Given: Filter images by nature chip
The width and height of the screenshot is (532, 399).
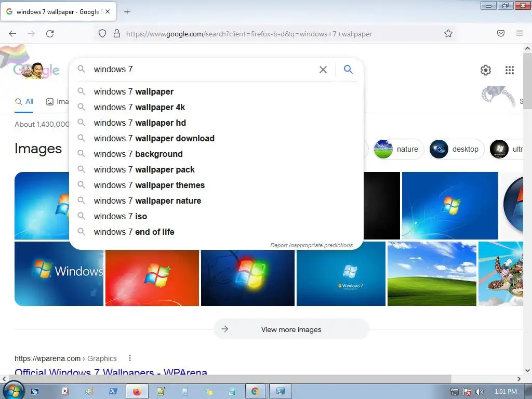Looking at the screenshot, I should [398, 149].
